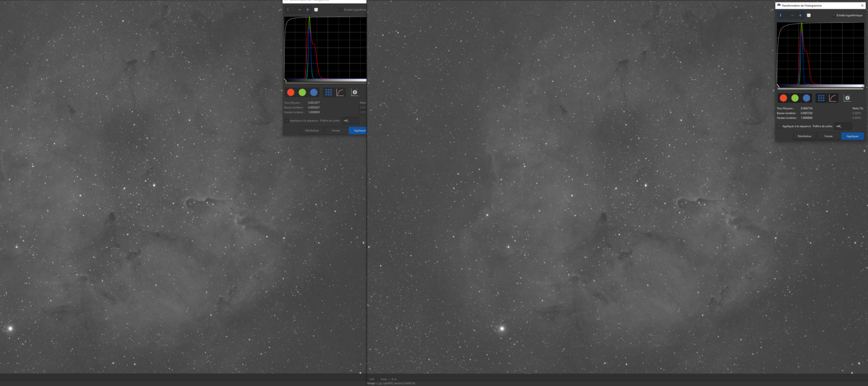This screenshot has width=868, height=386.
Task: Click Réinitialiser button in right dialog
Action: (804, 136)
